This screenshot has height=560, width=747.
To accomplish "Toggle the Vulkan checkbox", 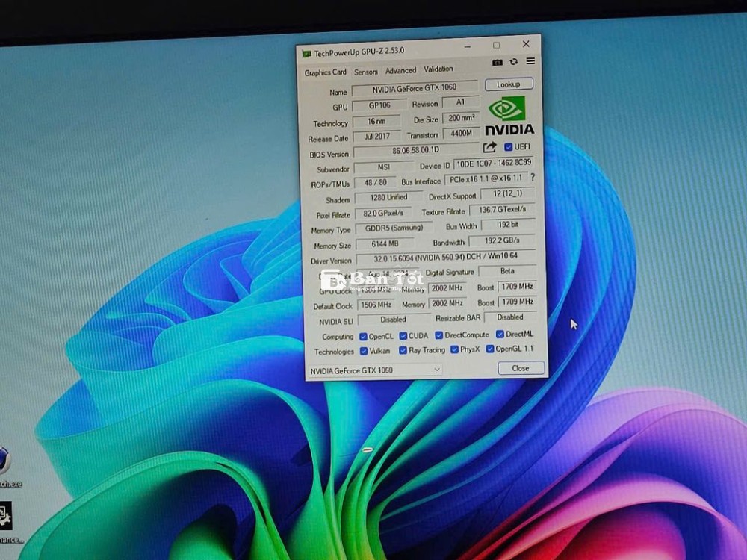I will [x=364, y=352].
